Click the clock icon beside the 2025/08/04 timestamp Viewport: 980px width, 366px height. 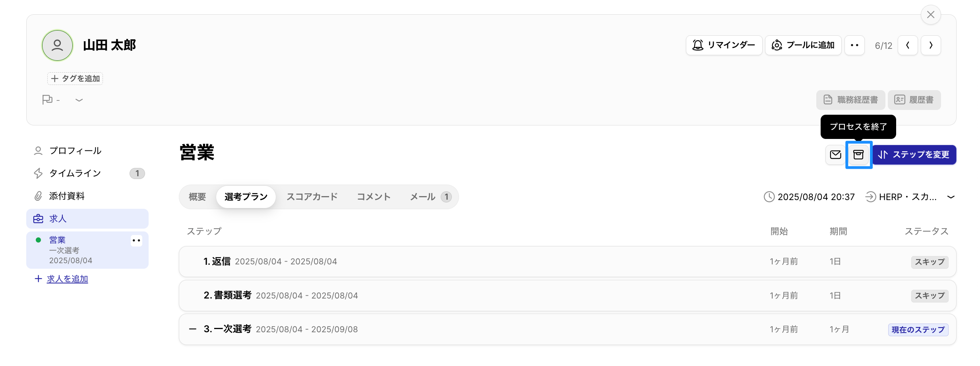tap(769, 196)
